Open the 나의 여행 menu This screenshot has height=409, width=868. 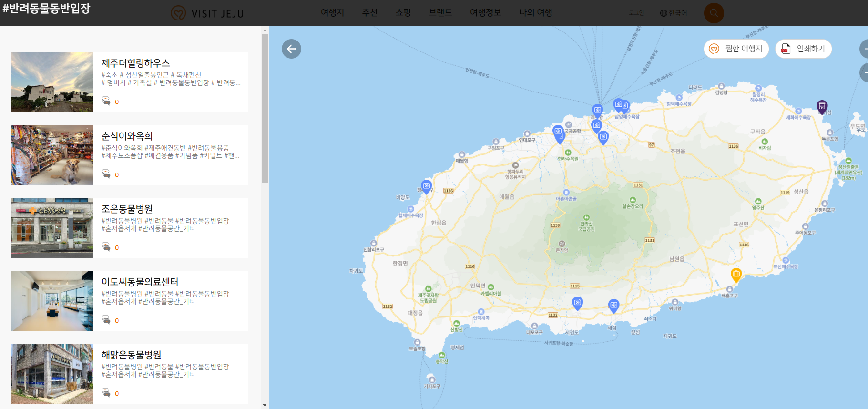[x=535, y=12]
